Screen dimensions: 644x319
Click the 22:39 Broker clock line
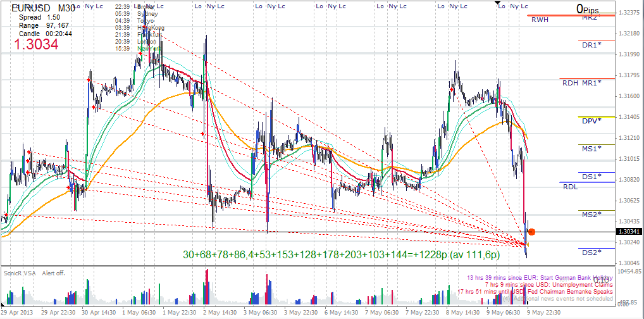point(135,7)
